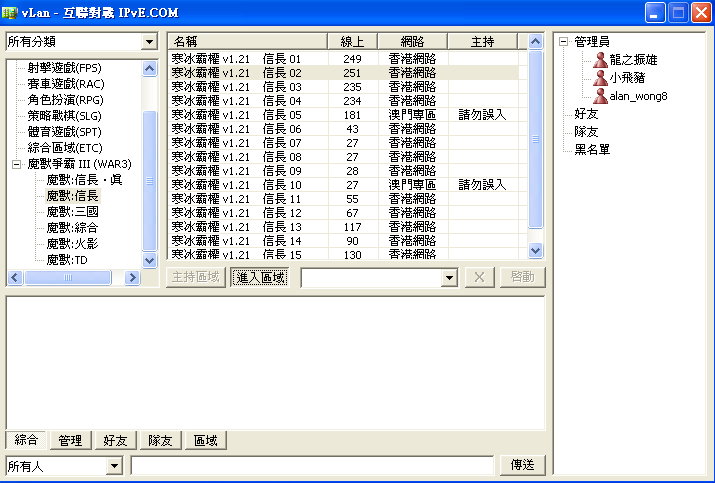Image resolution: width=715 pixels, height=483 pixels.
Task: Select the 好友 group in user tree
Action: click(586, 114)
